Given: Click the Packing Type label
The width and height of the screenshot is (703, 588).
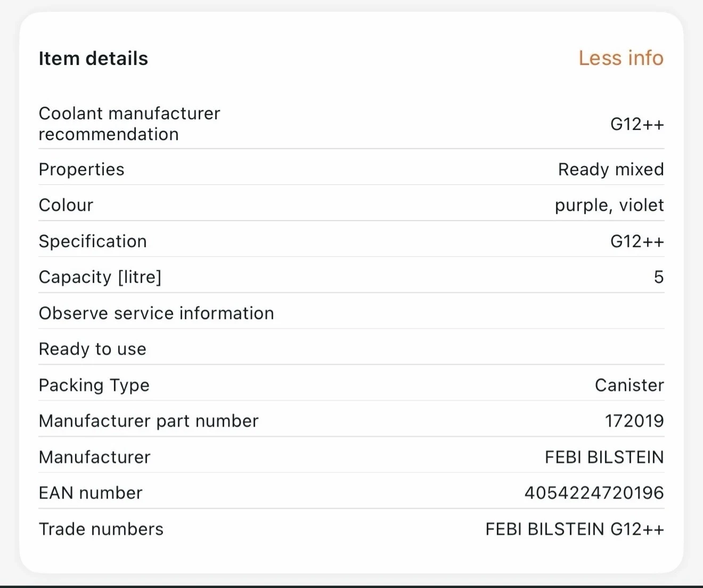Looking at the screenshot, I should coord(94,385).
